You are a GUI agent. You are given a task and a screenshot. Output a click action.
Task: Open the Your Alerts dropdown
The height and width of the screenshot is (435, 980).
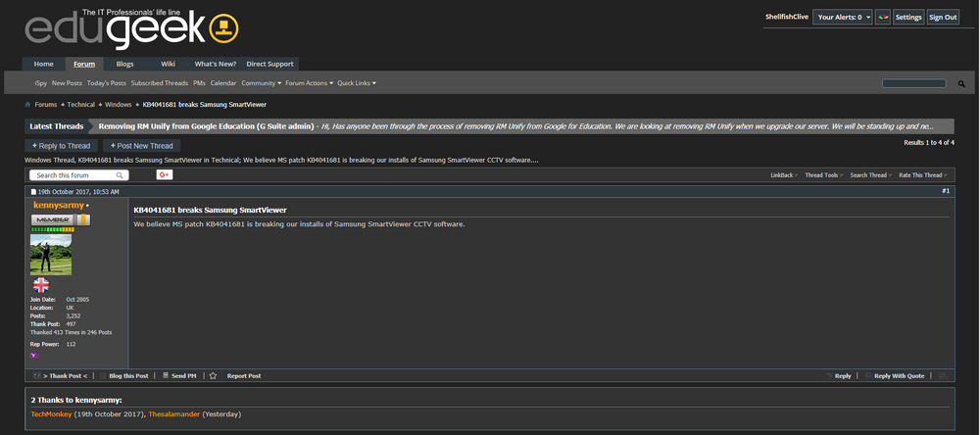pyautogui.click(x=843, y=18)
